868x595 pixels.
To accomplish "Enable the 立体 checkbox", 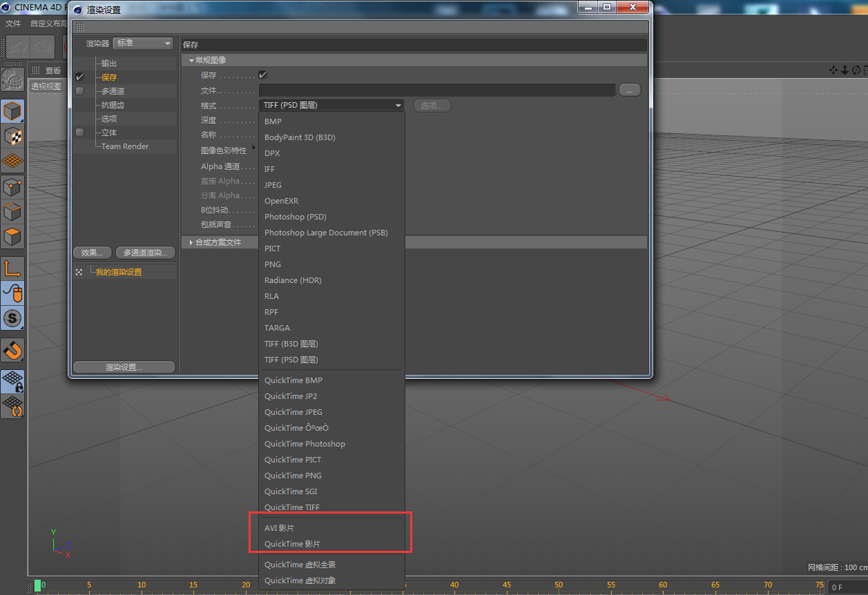I will [80, 133].
